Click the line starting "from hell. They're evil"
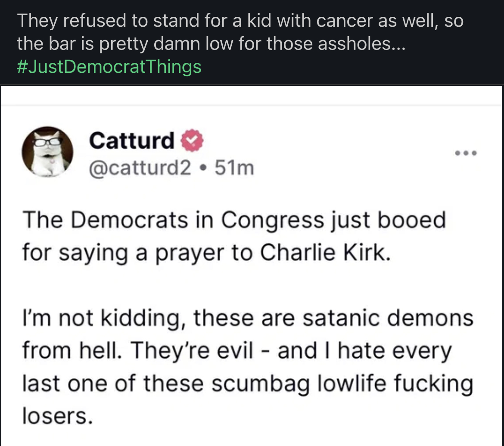 236,351
